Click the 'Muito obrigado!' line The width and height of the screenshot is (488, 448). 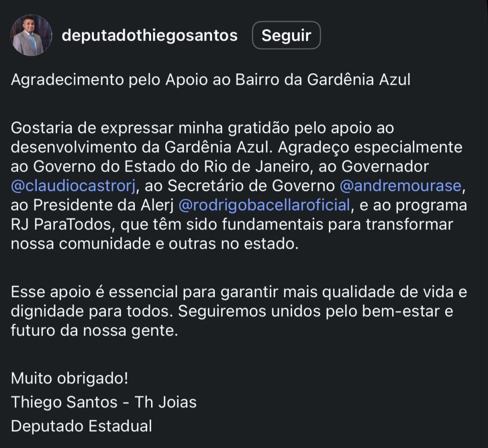pos(70,379)
